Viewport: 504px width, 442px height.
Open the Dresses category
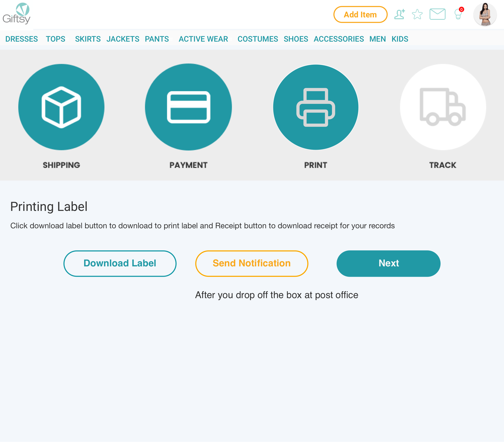[22, 39]
